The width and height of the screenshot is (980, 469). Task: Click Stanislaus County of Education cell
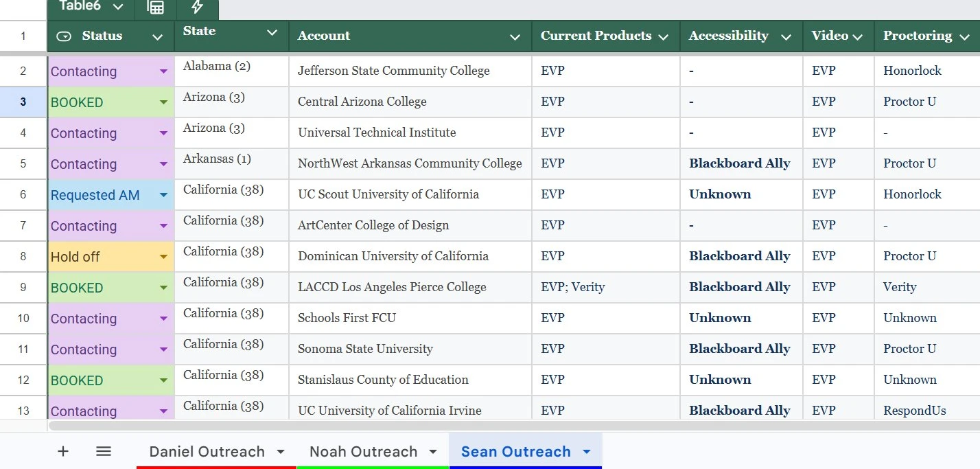[x=410, y=380]
